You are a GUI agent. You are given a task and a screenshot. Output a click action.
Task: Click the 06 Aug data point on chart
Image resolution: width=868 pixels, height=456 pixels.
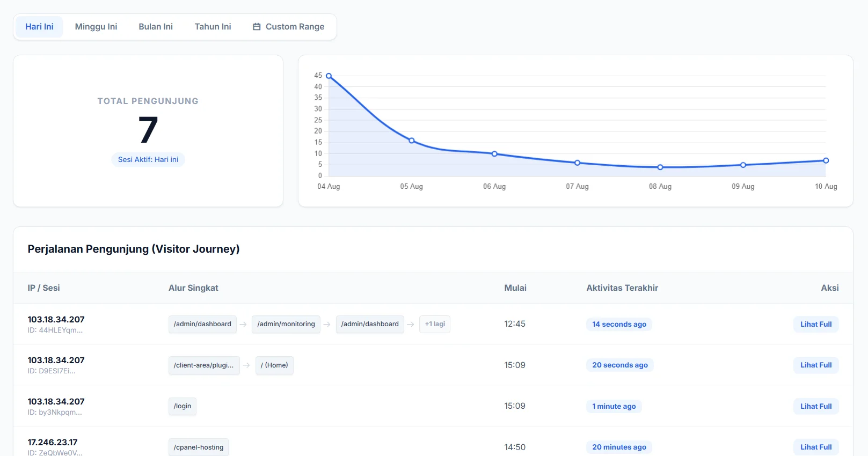click(x=495, y=154)
